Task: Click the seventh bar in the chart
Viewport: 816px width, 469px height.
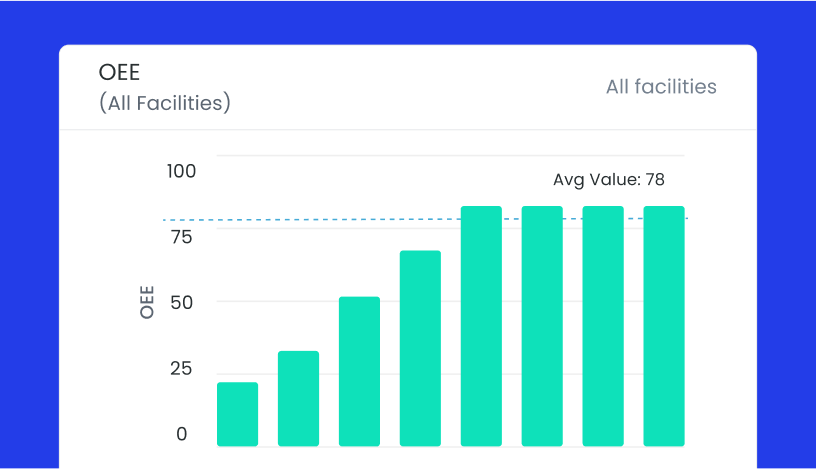Action: [603, 326]
